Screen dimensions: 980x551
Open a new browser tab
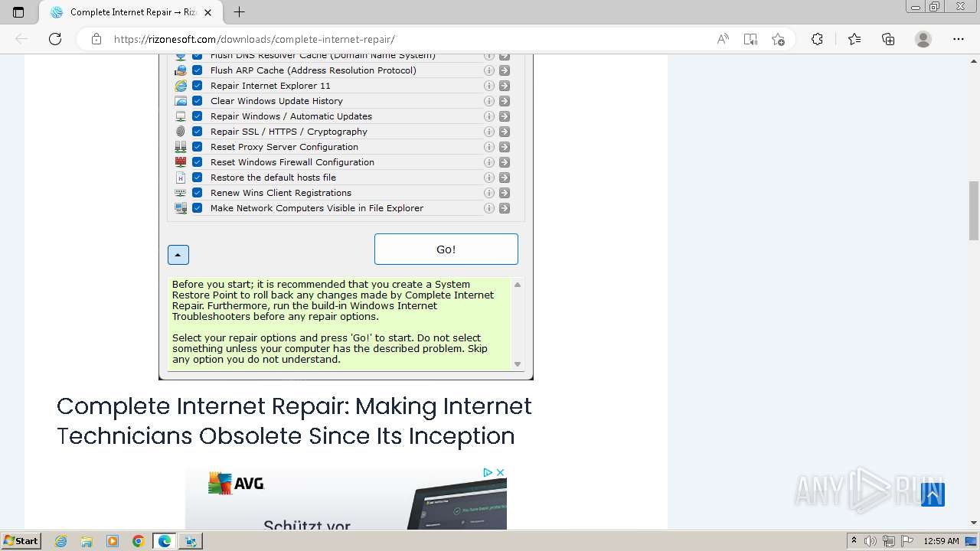(x=239, y=12)
